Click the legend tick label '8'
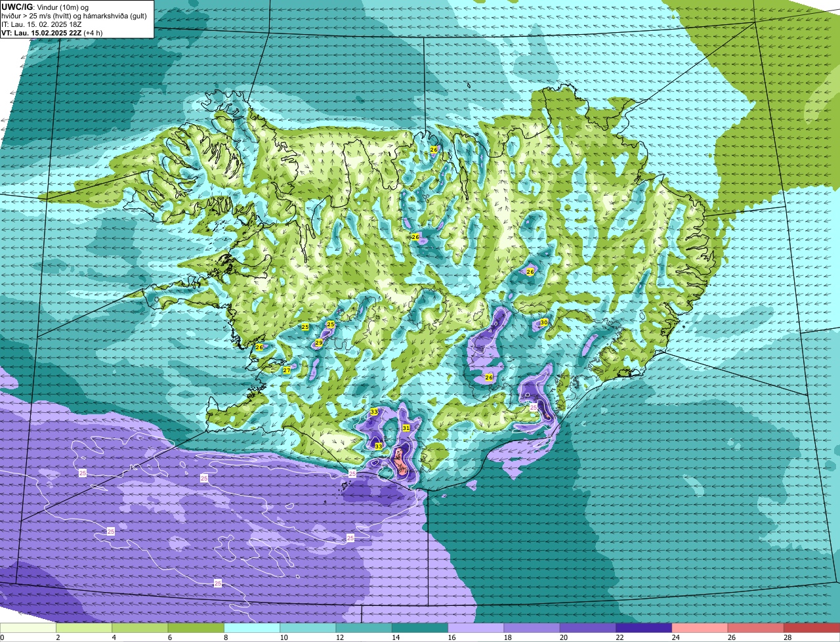 tap(226, 637)
